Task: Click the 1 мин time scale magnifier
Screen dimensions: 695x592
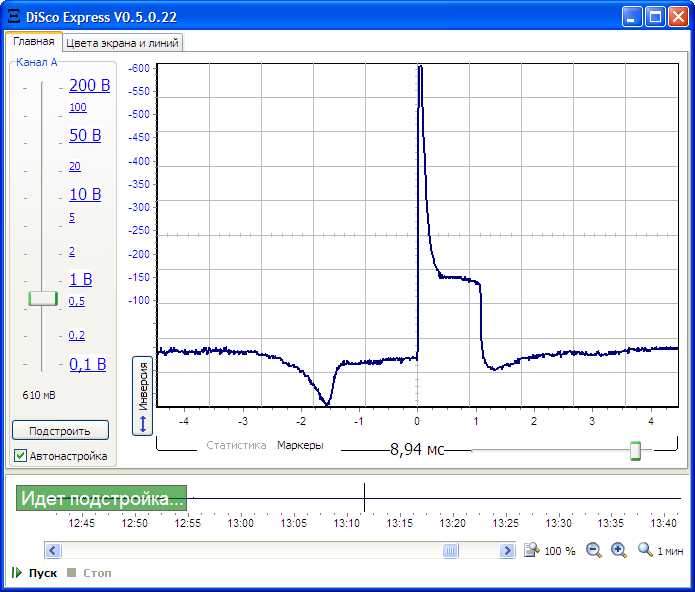Action: pos(645,550)
